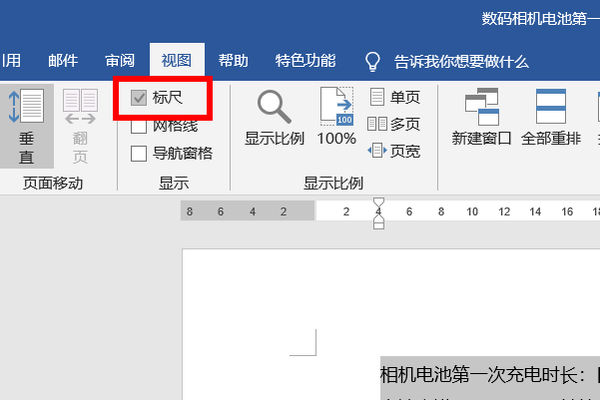Choose the One Page (单页) view
Image resolution: width=600 pixels, height=400 pixels.
click(394, 97)
